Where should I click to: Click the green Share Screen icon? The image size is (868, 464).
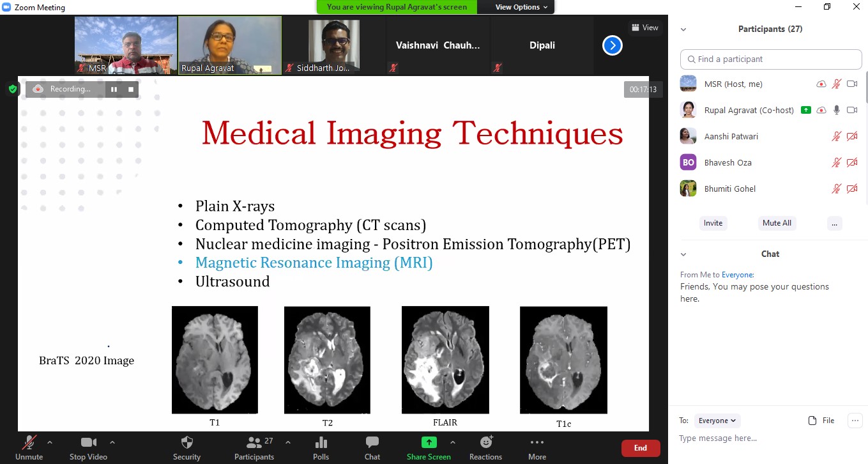429,442
